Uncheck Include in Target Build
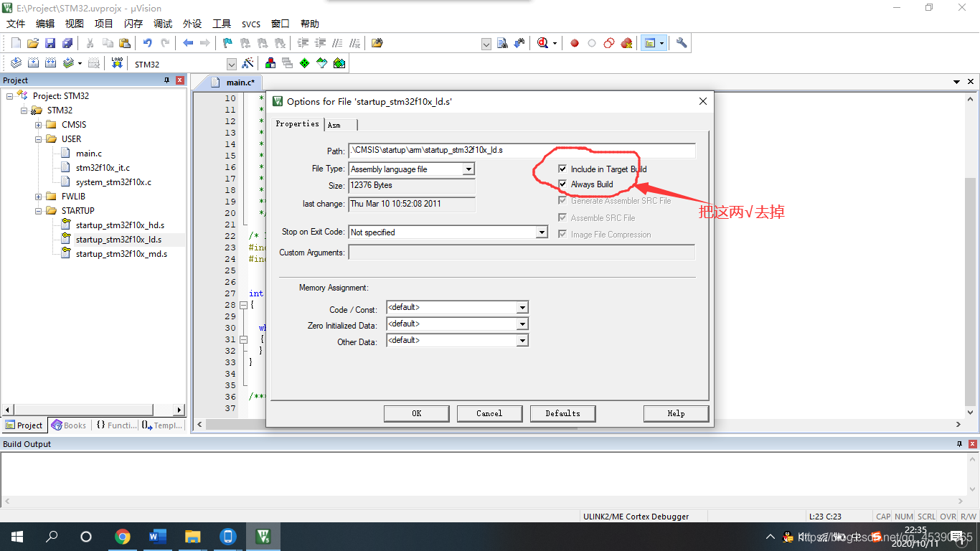The width and height of the screenshot is (980, 551). tap(562, 169)
